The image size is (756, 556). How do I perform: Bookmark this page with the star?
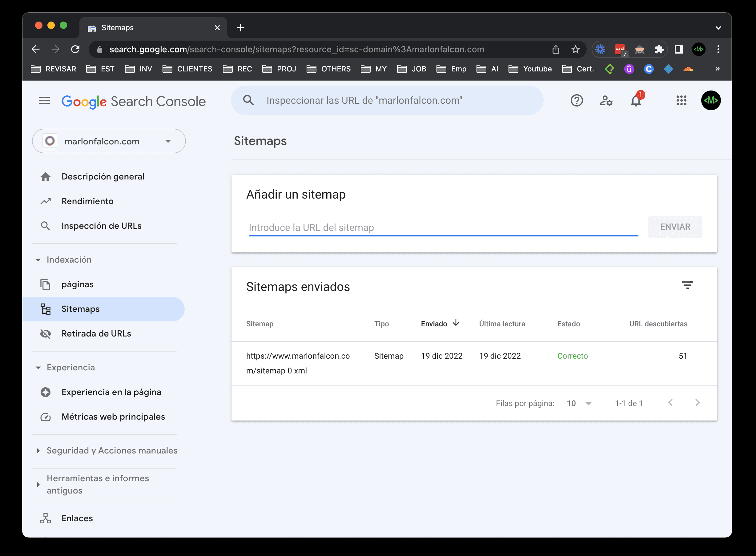click(576, 50)
